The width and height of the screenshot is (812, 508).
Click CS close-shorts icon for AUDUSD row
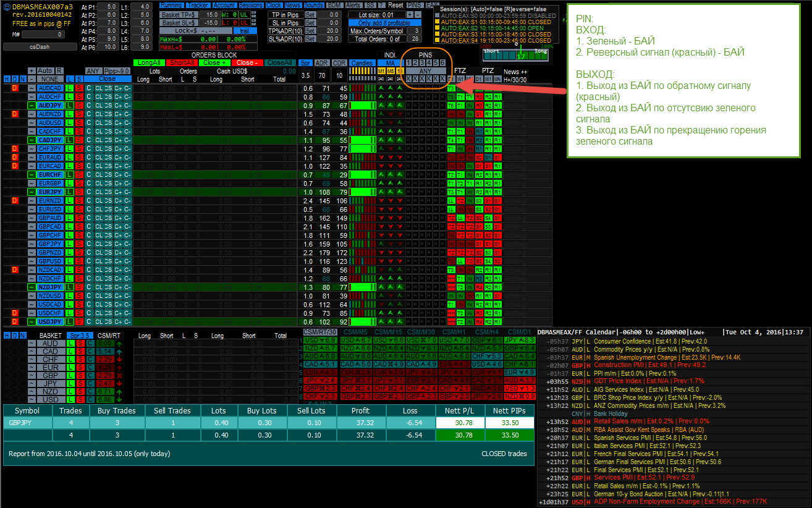click(109, 123)
